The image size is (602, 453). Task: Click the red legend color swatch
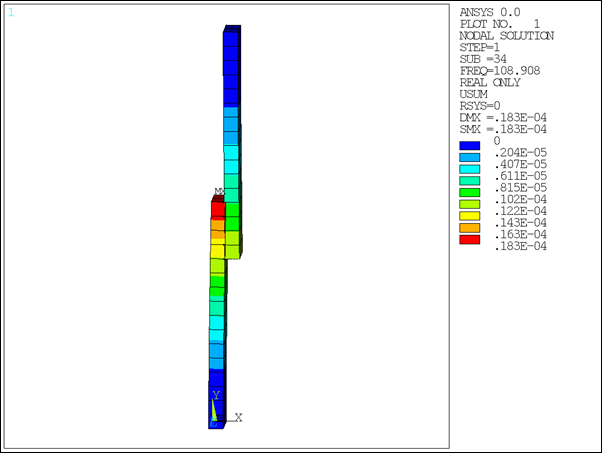[470, 240]
